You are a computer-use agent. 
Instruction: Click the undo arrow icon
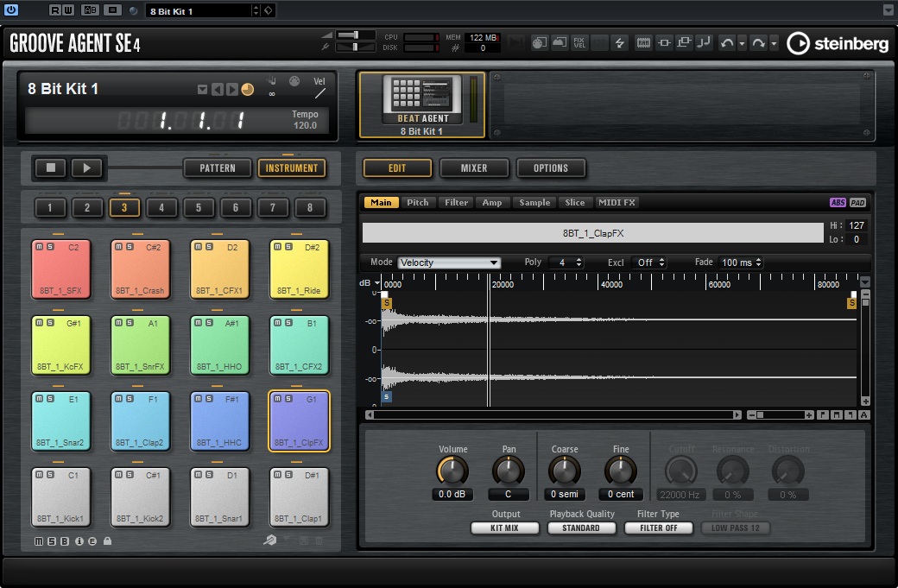coord(727,43)
